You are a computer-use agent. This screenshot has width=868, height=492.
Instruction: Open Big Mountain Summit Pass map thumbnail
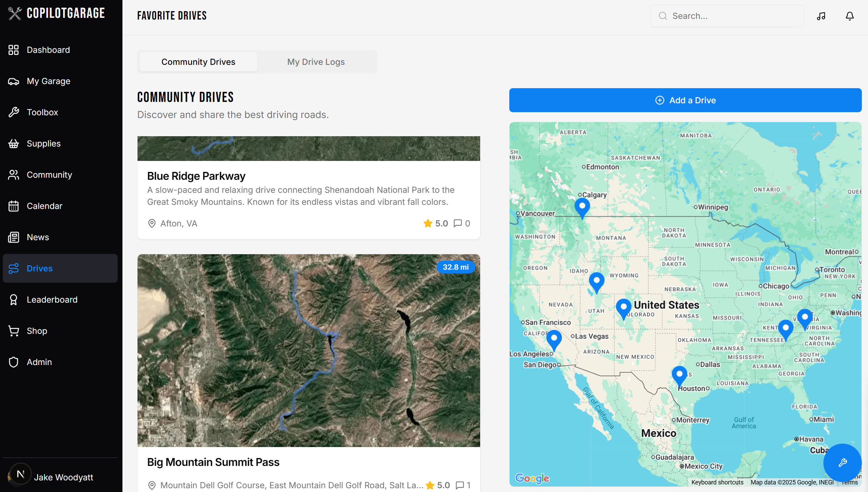click(309, 350)
